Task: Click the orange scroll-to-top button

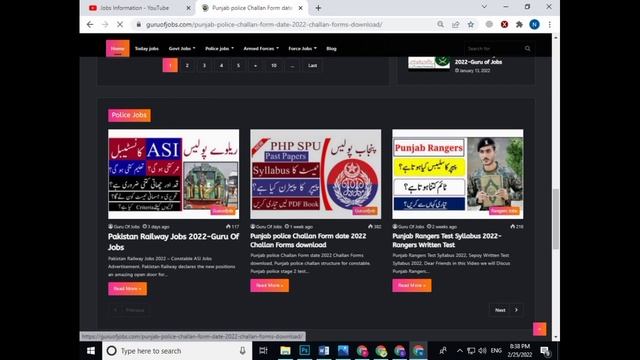Action: (539, 329)
